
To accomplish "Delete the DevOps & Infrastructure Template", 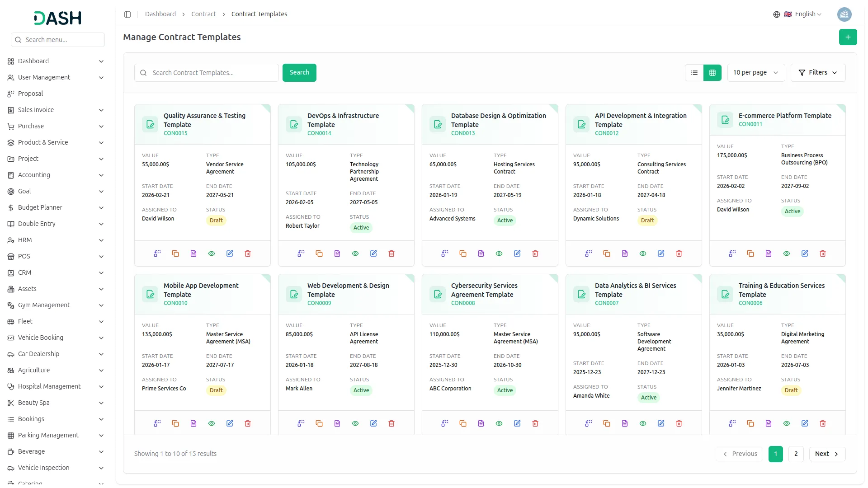I will click(392, 253).
